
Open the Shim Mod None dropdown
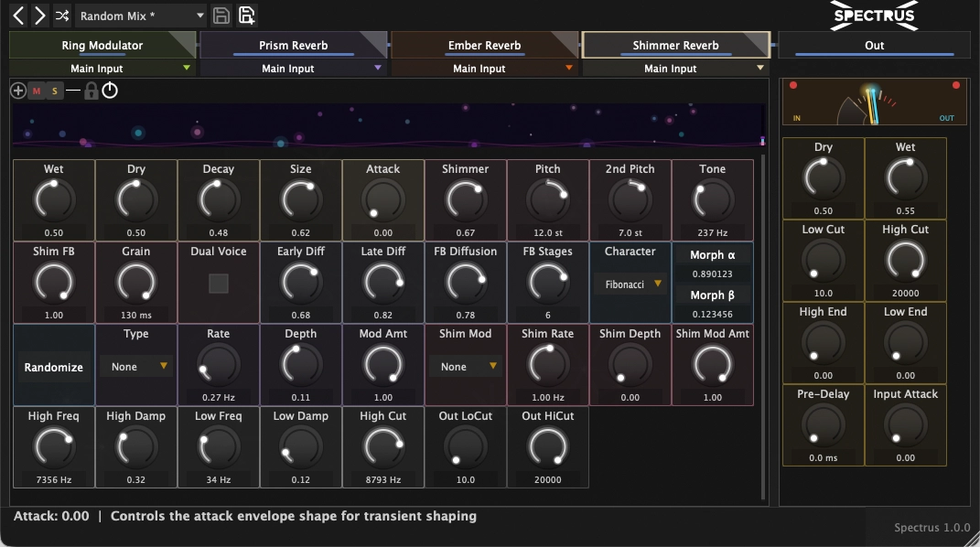465,367
